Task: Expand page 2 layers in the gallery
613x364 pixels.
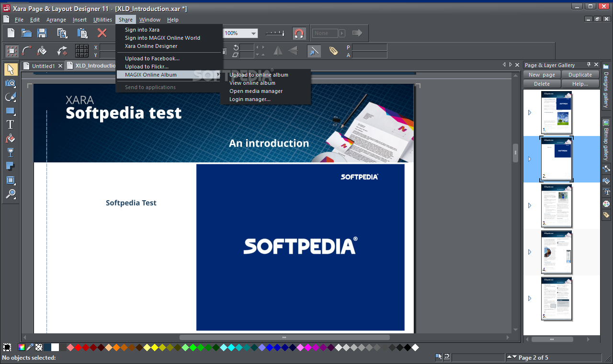Action: click(x=530, y=159)
